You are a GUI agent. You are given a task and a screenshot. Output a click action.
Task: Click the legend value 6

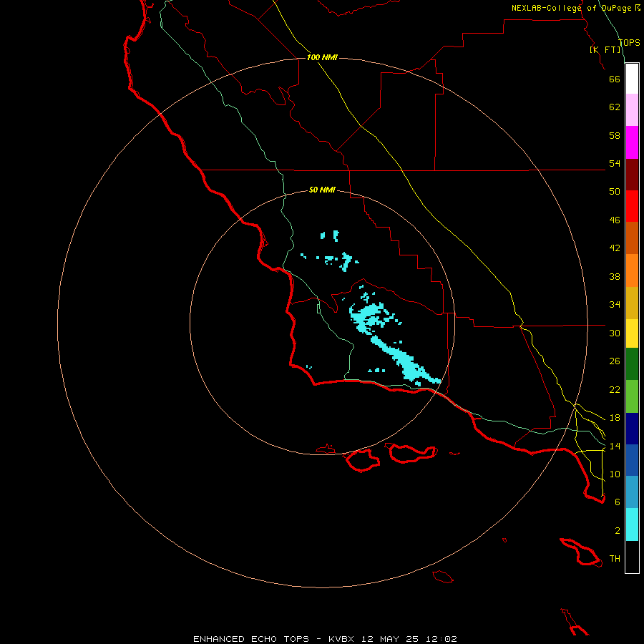[x=618, y=502]
